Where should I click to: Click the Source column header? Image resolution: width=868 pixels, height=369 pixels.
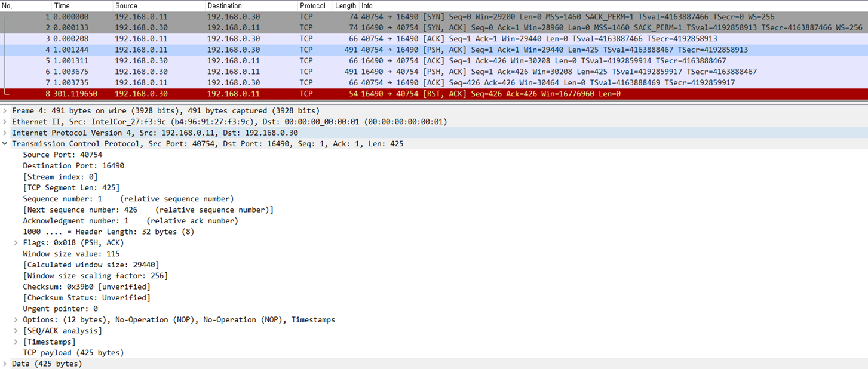[126, 5]
